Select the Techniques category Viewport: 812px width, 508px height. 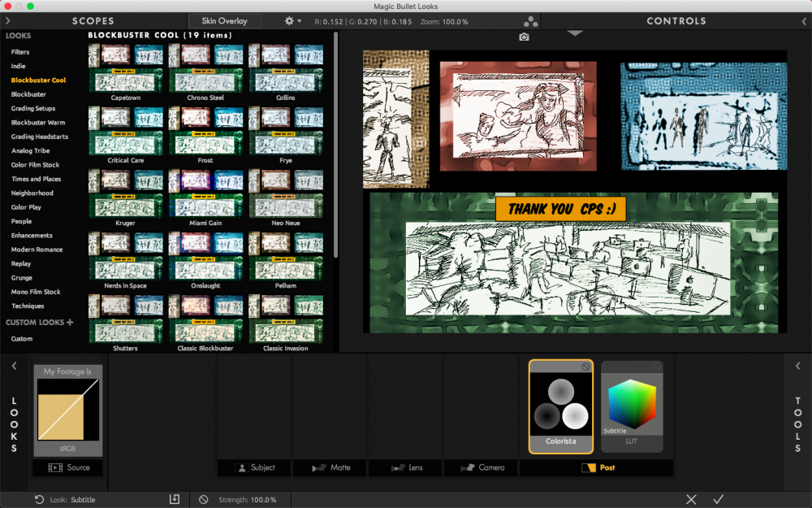pyautogui.click(x=28, y=306)
